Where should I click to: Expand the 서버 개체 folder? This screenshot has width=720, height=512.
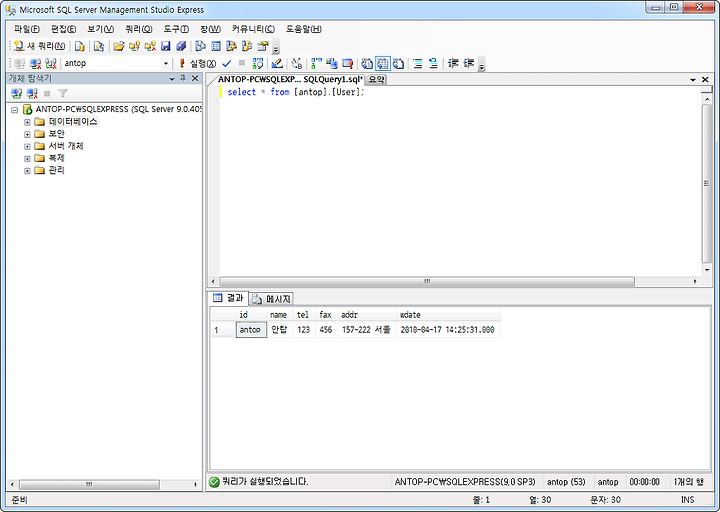point(27,146)
